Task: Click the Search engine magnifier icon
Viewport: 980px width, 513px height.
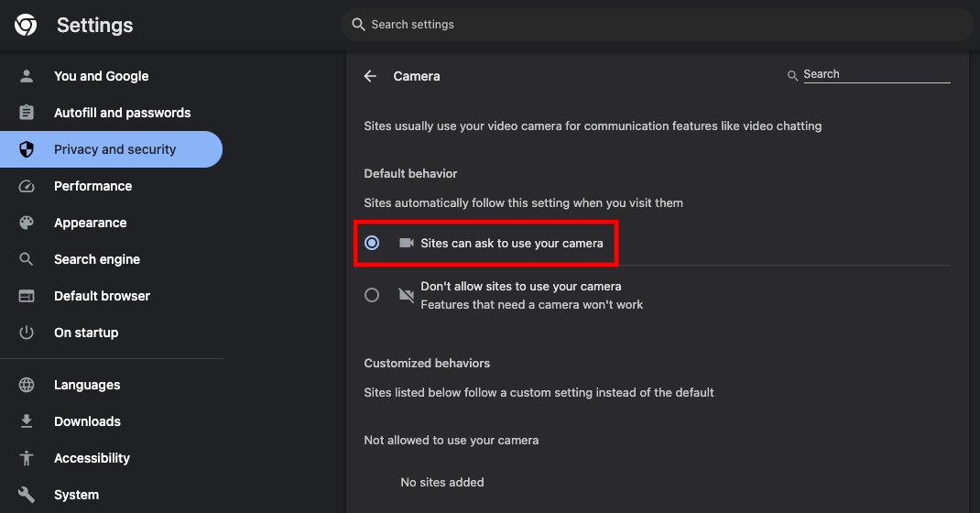Action: (x=27, y=259)
